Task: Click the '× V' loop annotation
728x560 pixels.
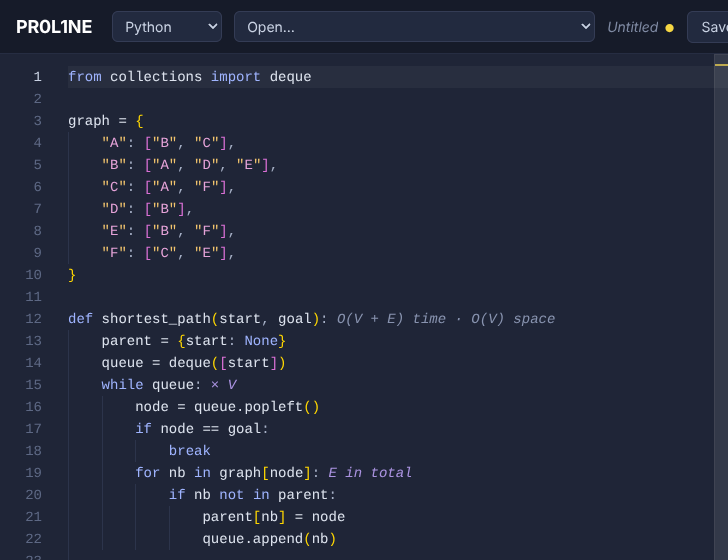Action: (224, 384)
